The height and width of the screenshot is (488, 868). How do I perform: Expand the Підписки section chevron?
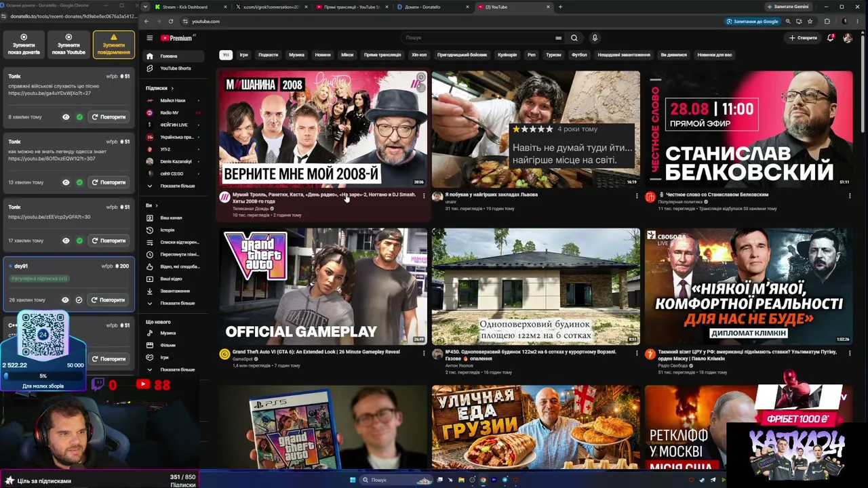point(172,88)
